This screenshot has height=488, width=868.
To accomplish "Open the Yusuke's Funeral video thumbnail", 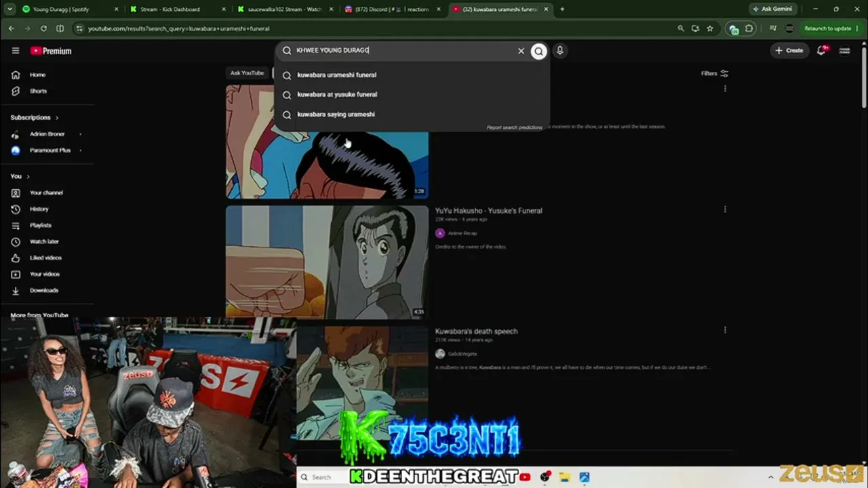I will (327, 262).
